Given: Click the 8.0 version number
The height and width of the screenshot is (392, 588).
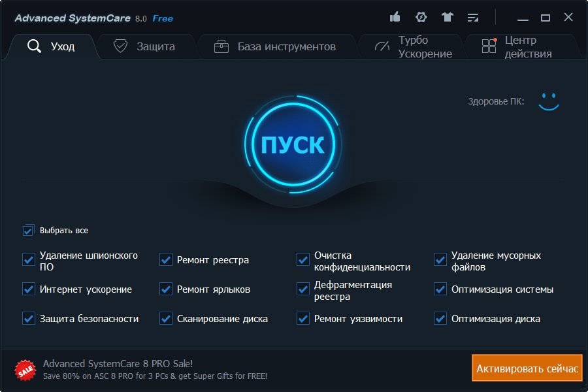Looking at the screenshot, I should (141, 19).
